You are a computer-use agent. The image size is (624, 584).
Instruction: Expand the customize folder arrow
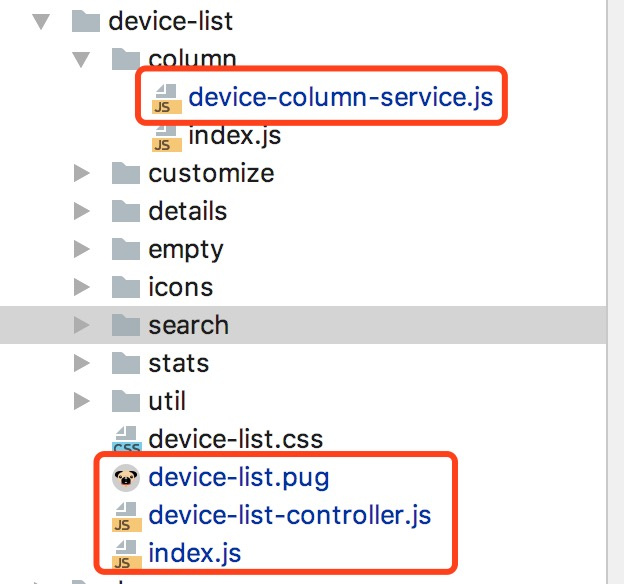click(x=82, y=174)
